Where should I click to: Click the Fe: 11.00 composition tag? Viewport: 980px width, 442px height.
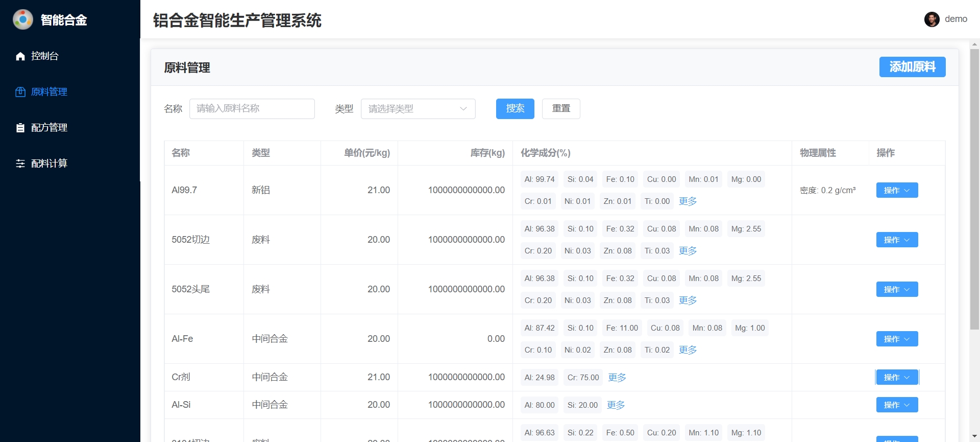coord(622,328)
